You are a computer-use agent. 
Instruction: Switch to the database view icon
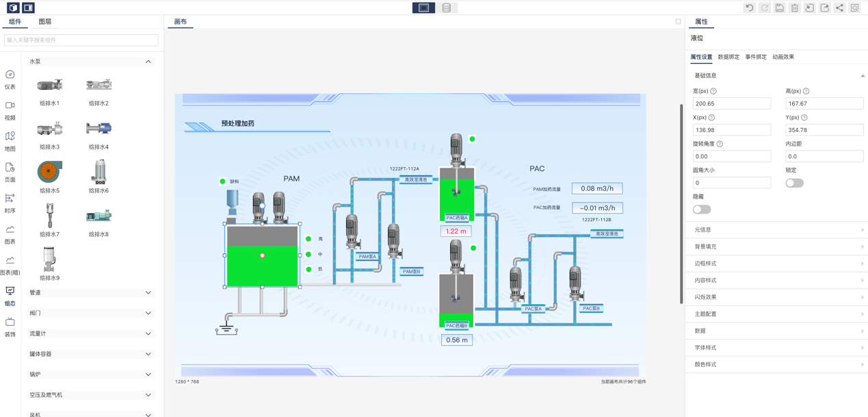(x=446, y=8)
